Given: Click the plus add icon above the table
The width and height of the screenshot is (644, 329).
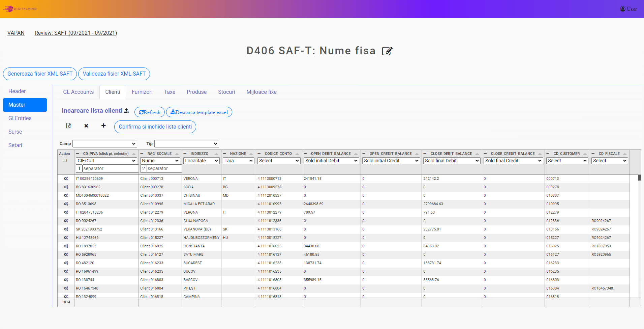Looking at the screenshot, I should coord(103,126).
